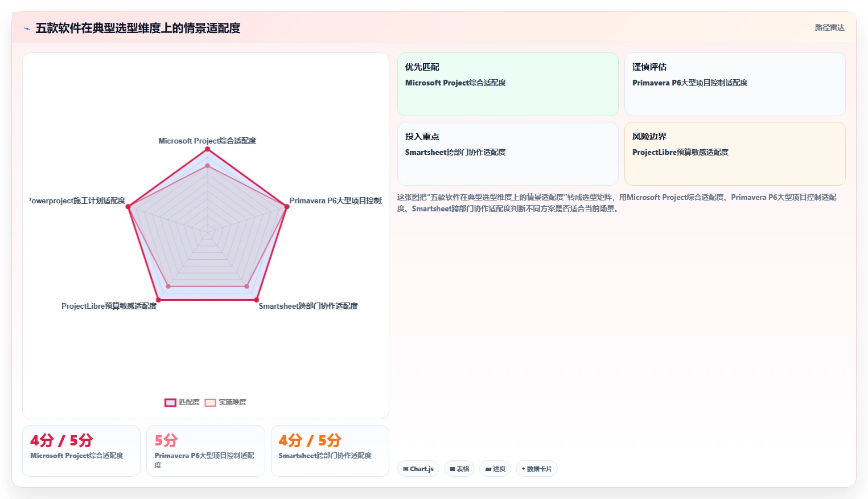Click the 5分 Primavera P6 stat card
This screenshot has width=868, height=499.
pos(205,451)
